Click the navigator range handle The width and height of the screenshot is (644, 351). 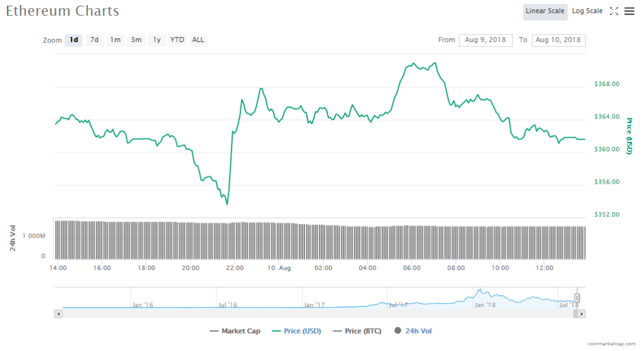(x=577, y=298)
